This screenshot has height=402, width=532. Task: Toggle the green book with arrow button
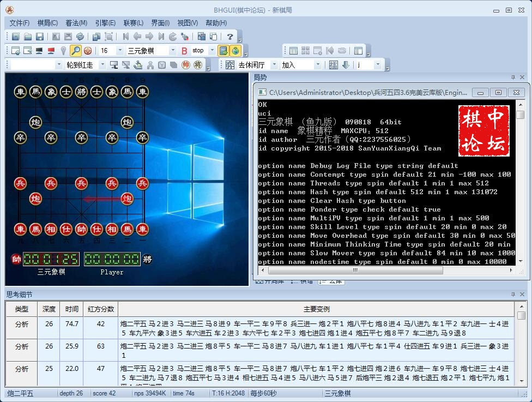tap(223, 51)
